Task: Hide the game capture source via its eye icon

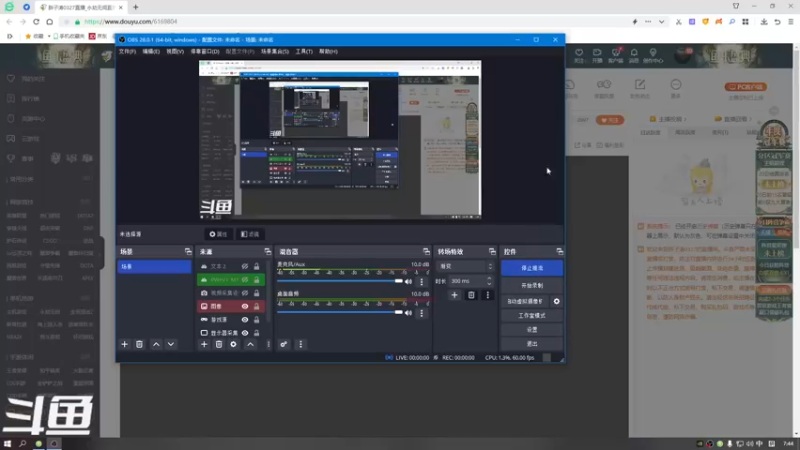Action: pyautogui.click(x=245, y=319)
